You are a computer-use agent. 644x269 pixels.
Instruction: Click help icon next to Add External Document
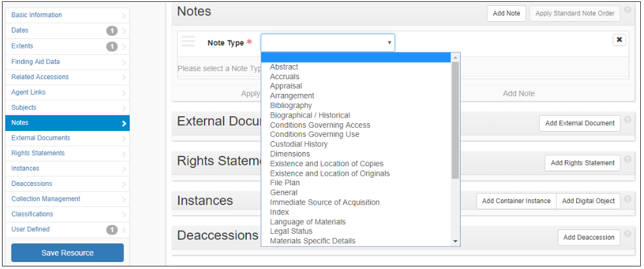(627, 119)
